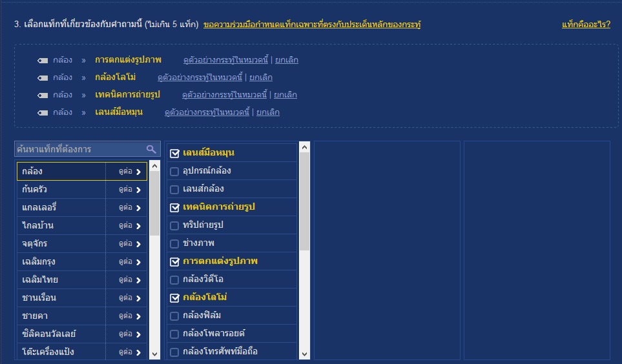Uncheck กล้องโลโม่ checkbox in list
Viewport: 622px width, 364px height.
tap(174, 298)
